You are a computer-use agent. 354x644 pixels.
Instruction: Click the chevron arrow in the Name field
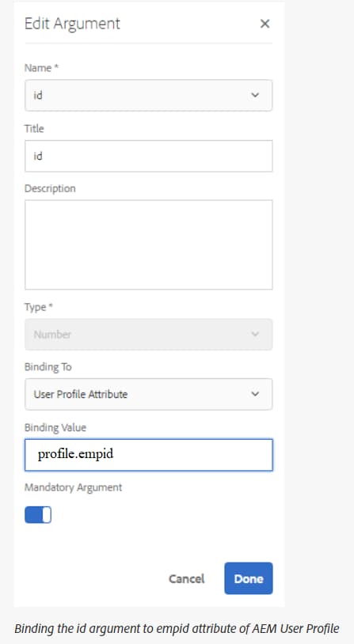(255, 95)
